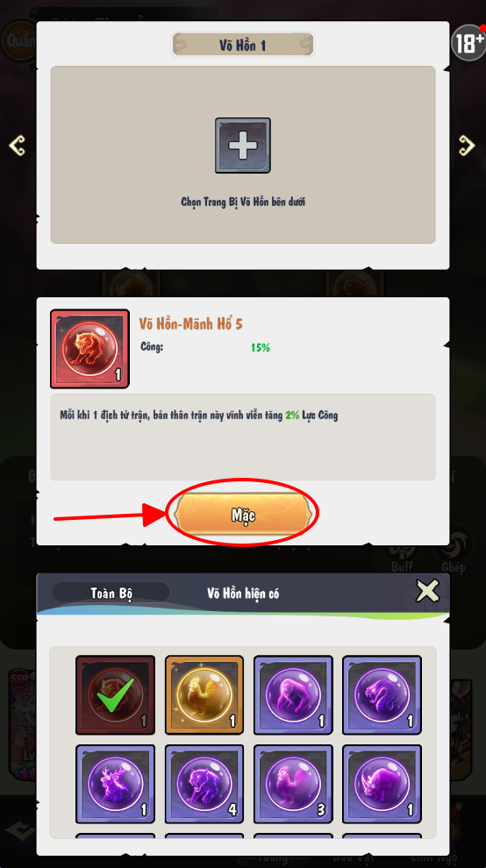This screenshot has width=486, height=868.
Task: Select the purple panther soul orb
Action: 382,694
